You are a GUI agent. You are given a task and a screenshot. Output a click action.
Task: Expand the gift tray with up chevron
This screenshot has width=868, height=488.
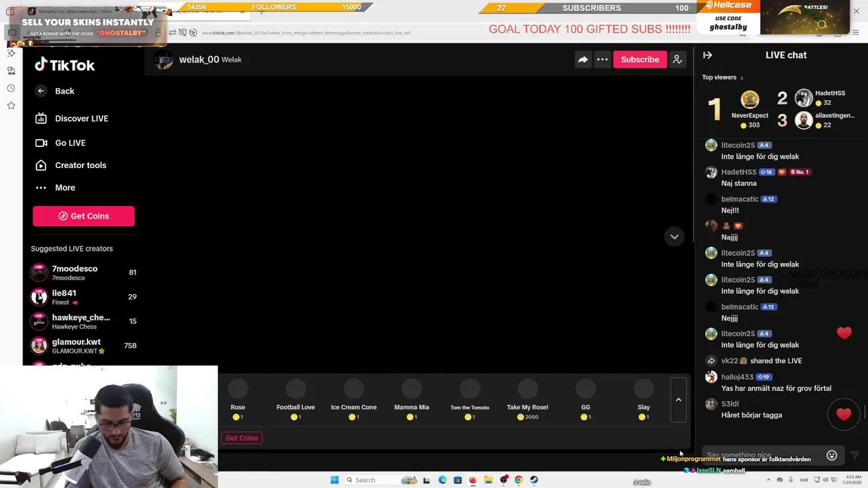pyautogui.click(x=678, y=400)
